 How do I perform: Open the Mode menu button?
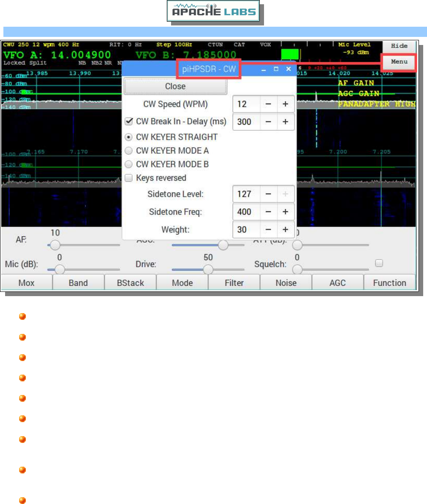[x=183, y=283]
